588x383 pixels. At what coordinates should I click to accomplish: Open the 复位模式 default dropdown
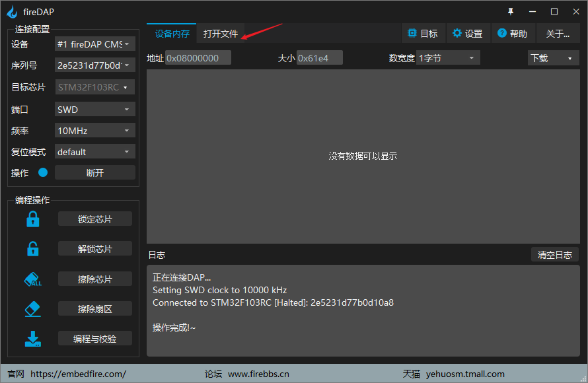click(x=95, y=152)
